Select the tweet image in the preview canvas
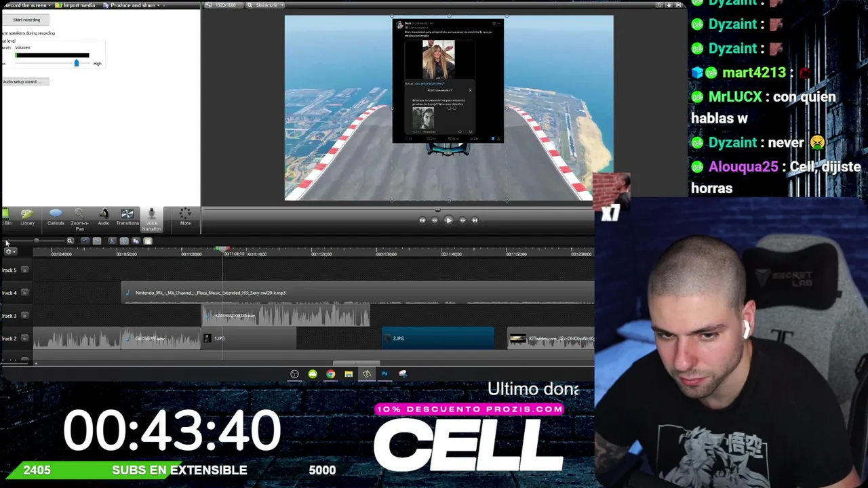The image size is (868, 488). tap(448, 81)
